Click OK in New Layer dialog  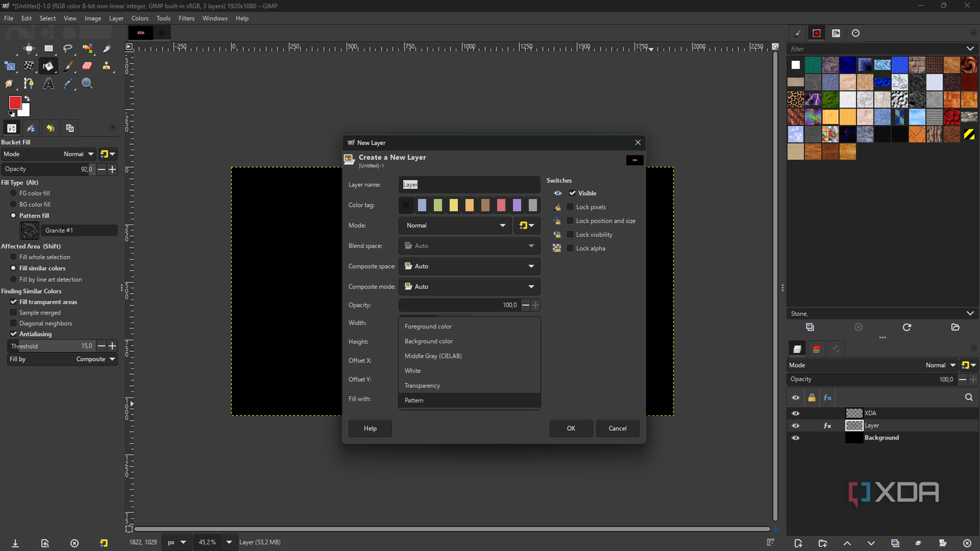(571, 428)
